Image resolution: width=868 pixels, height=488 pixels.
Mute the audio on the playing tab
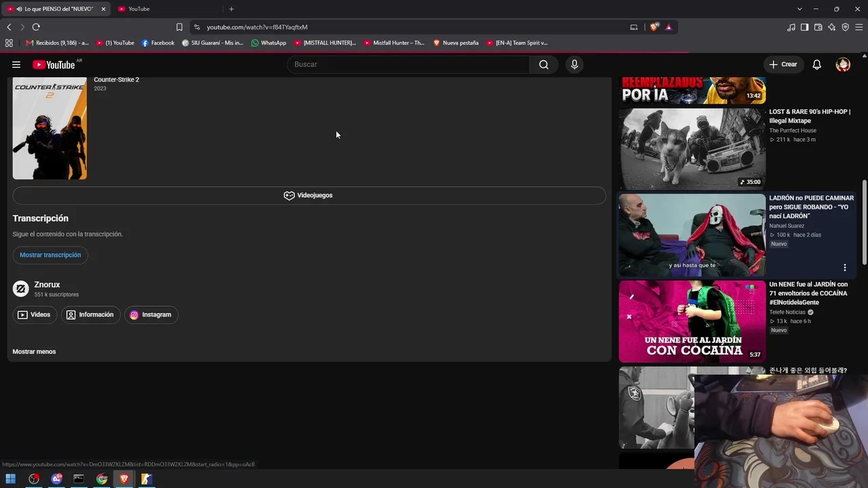19,9
